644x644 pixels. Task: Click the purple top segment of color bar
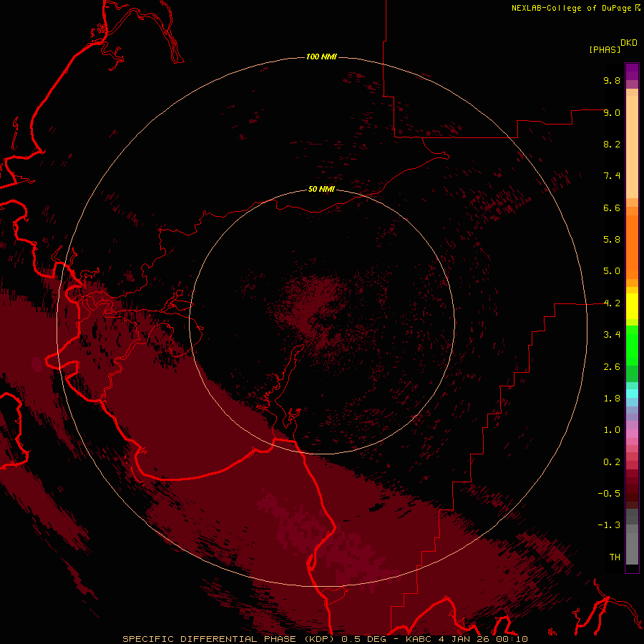click(632, 72)
